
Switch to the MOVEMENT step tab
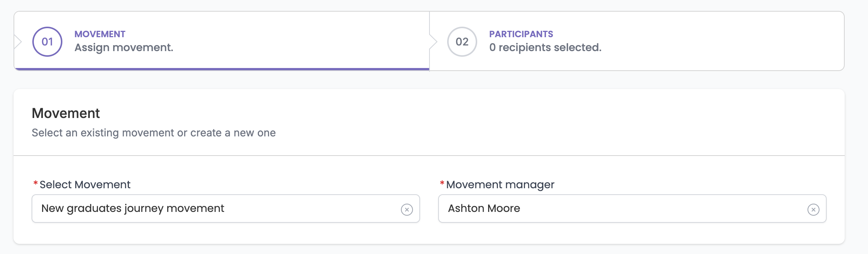[222, 41]
